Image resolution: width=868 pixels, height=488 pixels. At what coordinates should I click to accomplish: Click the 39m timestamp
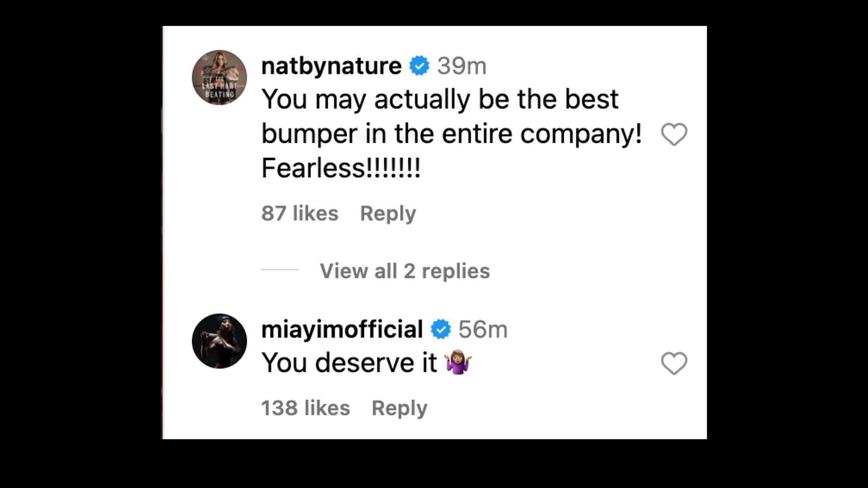[462, 66]
